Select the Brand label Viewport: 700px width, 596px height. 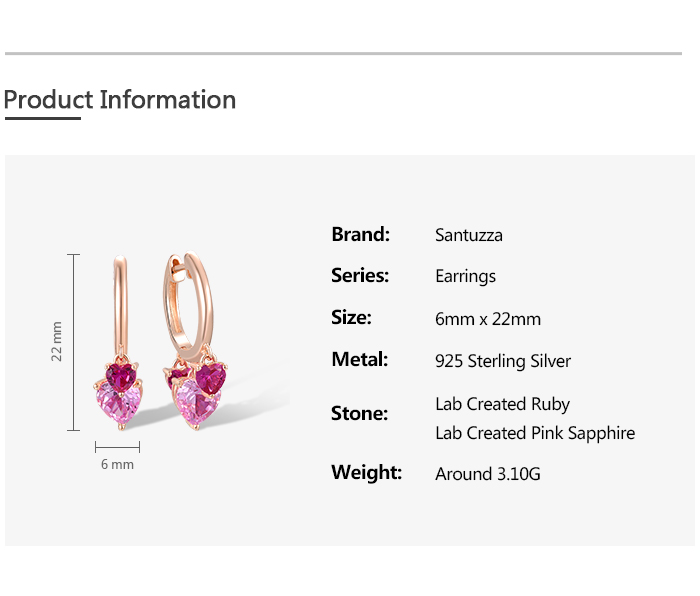(360, 235)
